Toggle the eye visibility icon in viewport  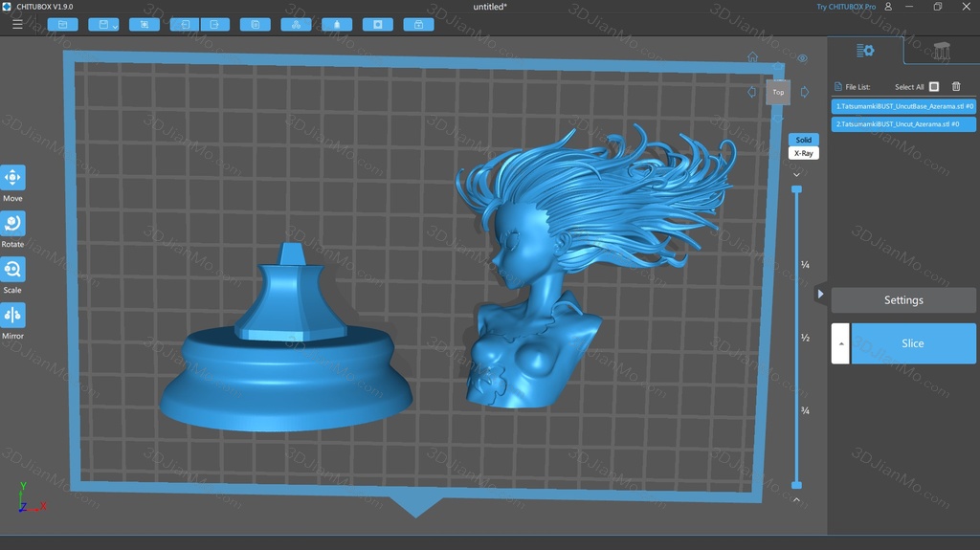pyautogui.click(x=803, y=58)
